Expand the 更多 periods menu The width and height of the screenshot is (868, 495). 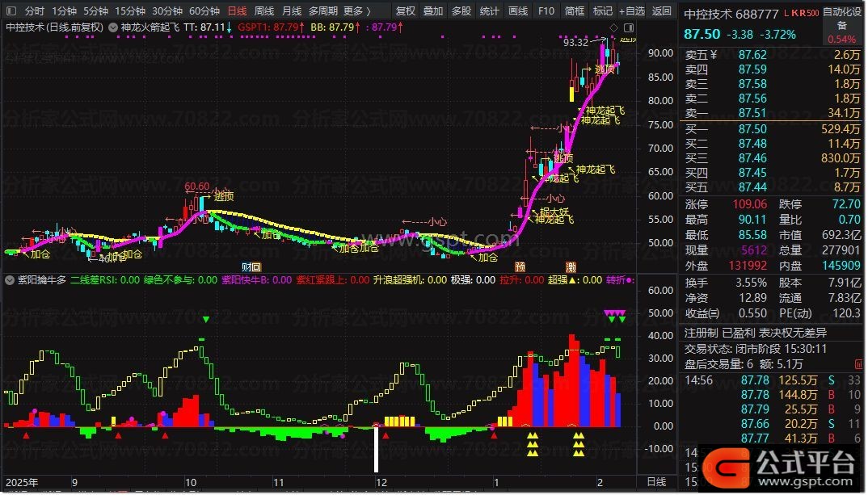tap(357, 11)
